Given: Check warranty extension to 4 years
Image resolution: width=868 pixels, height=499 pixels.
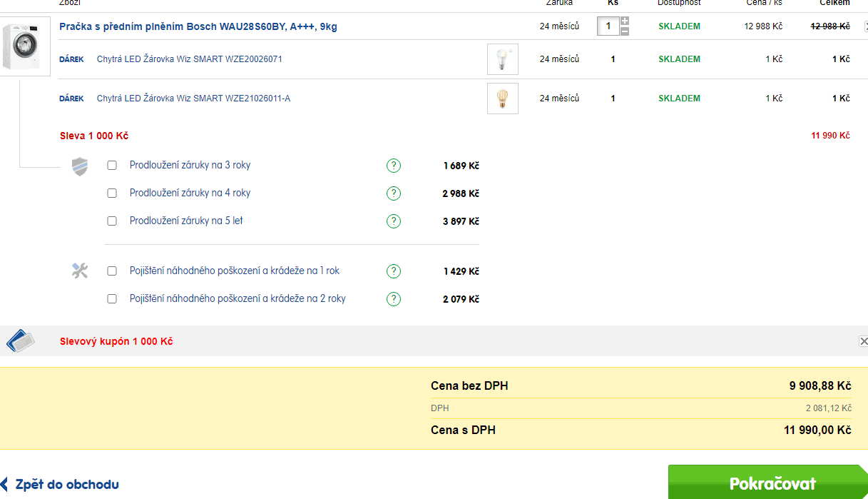Looking at the screenshot, I should 112,193.
